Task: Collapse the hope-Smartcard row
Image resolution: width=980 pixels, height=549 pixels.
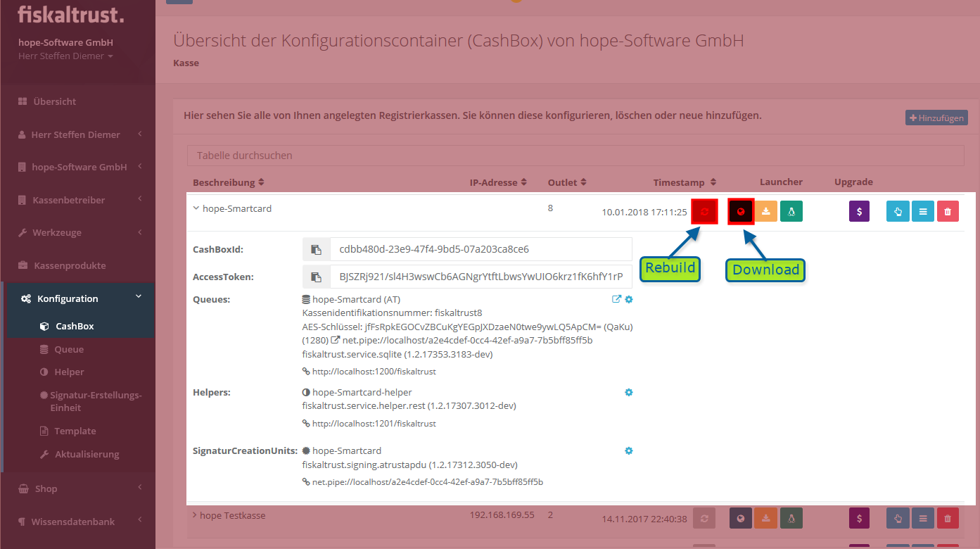Action: (x=196, y=208)
